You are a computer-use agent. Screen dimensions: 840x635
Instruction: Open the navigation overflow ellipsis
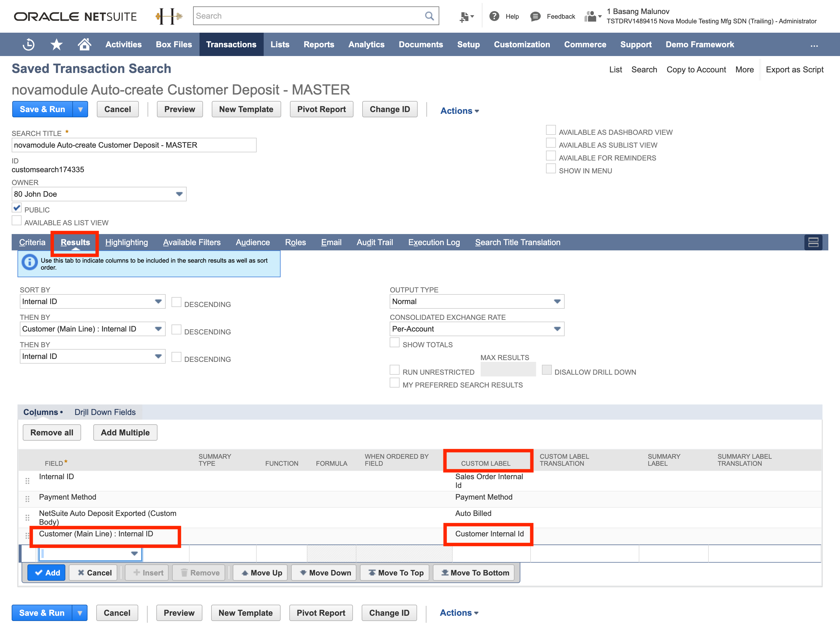click(814, 45)
